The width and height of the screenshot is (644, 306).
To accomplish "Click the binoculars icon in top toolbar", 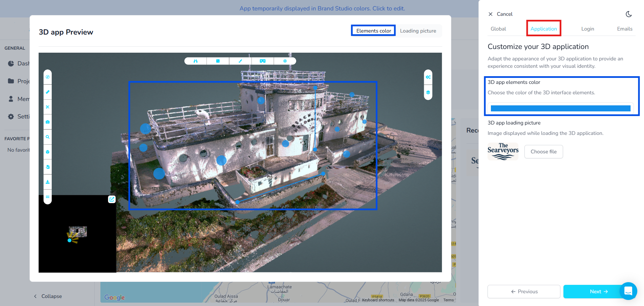I will [x=195, y=61].
